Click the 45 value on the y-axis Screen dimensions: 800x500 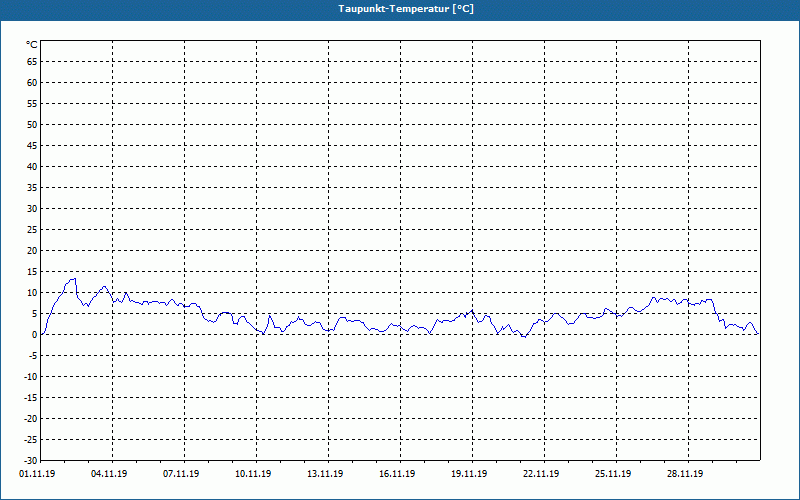pos(32,146)
